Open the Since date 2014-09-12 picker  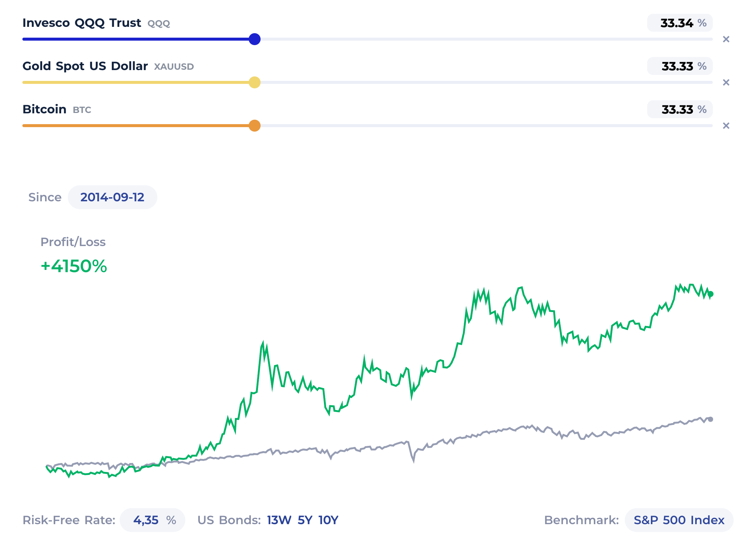(x=112, y=197)
